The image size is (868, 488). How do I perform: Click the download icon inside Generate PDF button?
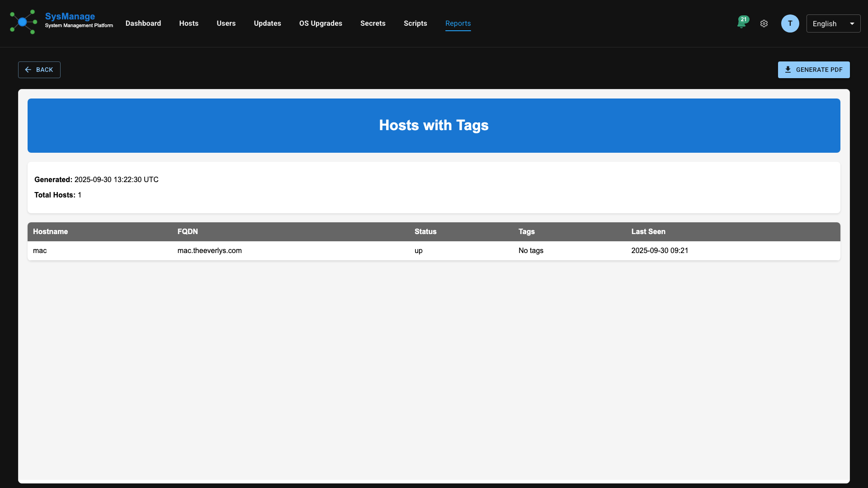pos(788,70)
